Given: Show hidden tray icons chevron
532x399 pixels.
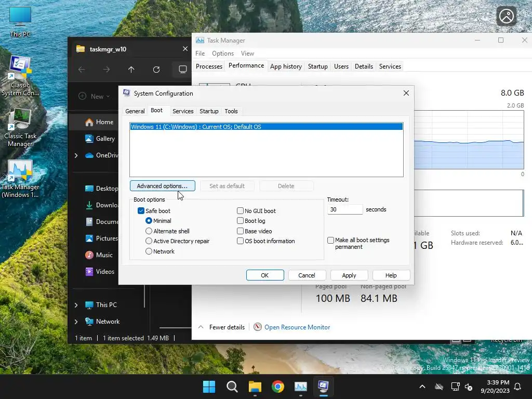Looking at the screenshot, I should (x=422, y=387).
